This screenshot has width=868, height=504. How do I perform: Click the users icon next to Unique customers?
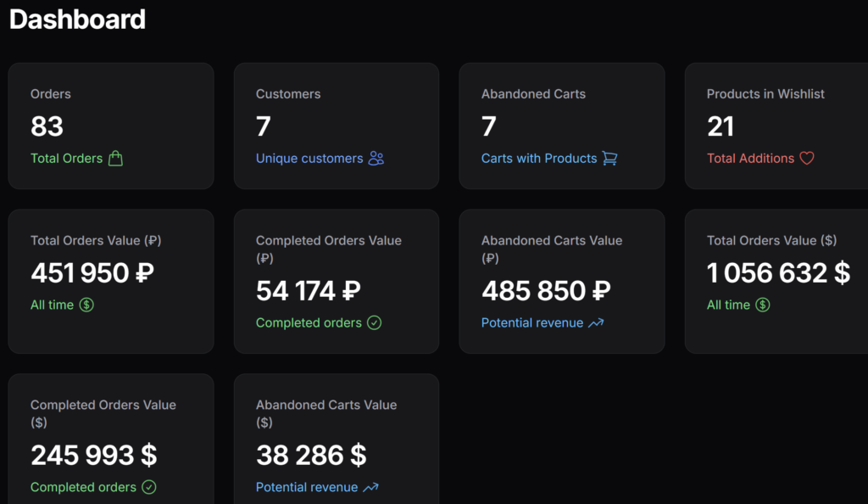pyautogui.click(x=376, y=159)
